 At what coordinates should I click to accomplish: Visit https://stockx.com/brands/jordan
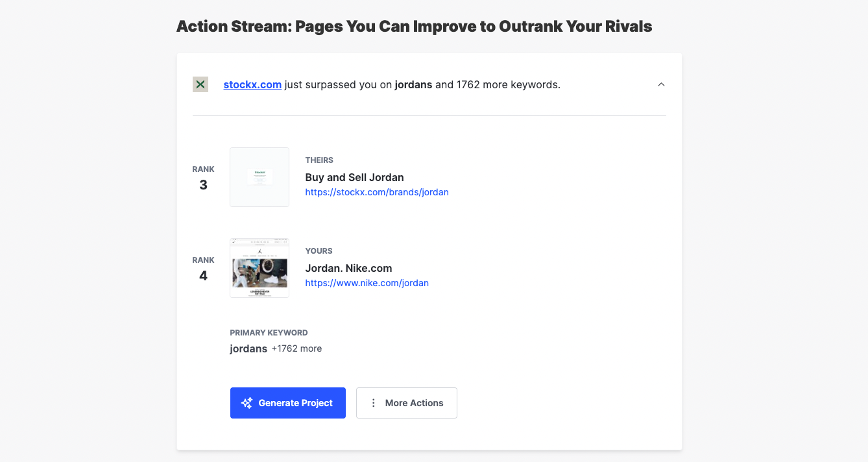[x=377, y=192]
